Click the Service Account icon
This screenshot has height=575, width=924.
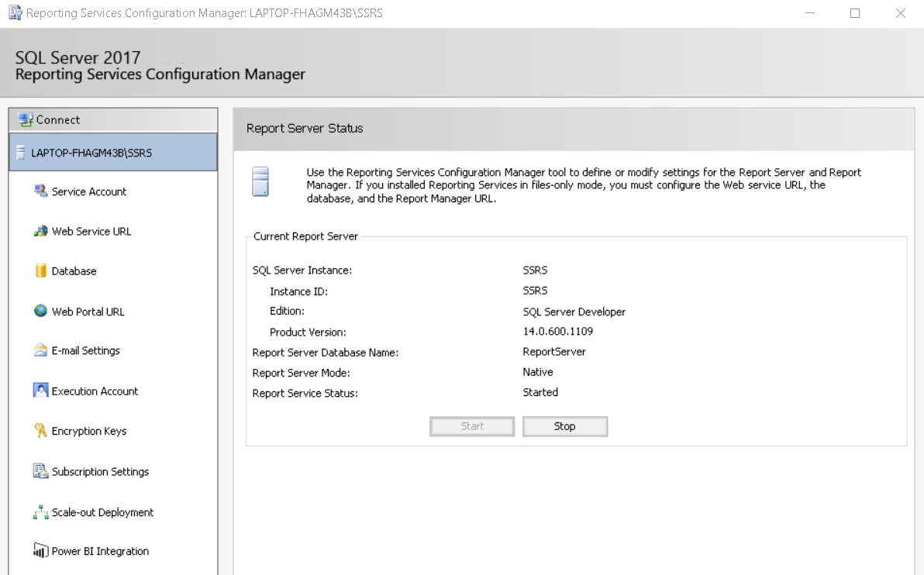click(x=40, y=191)
